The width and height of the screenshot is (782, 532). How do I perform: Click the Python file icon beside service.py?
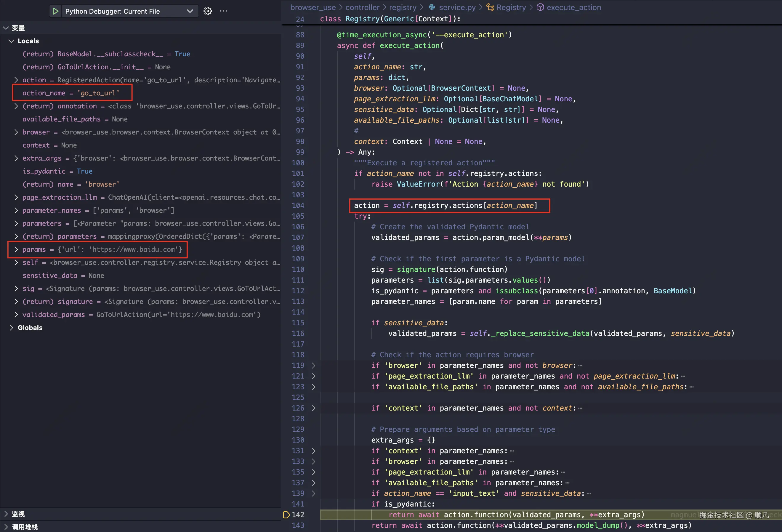[432, 7]
